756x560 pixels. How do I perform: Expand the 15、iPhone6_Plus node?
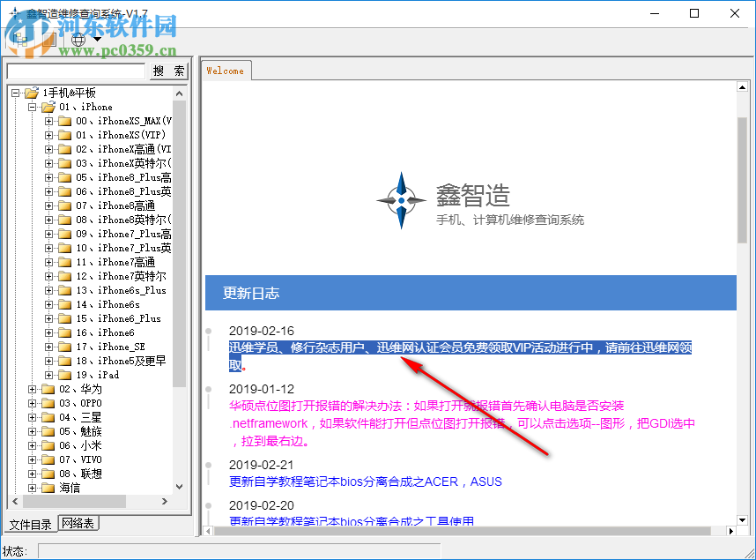[48, 318]
